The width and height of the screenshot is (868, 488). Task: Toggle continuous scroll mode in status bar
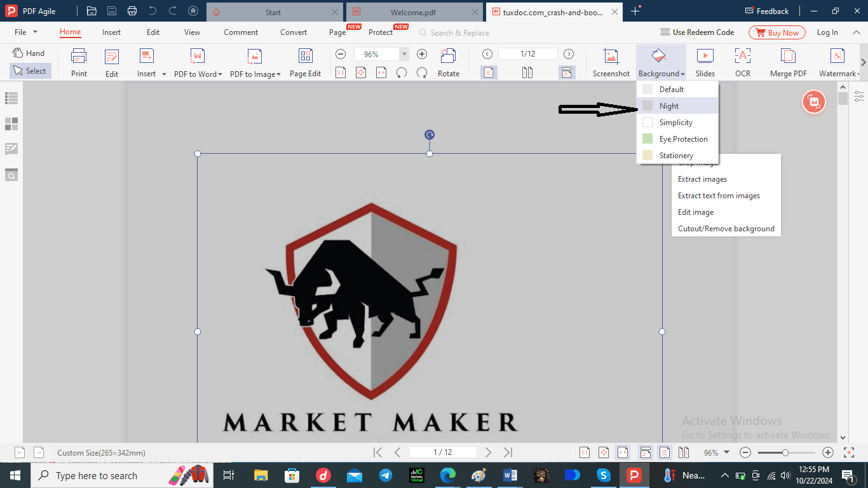pos(645,452)
